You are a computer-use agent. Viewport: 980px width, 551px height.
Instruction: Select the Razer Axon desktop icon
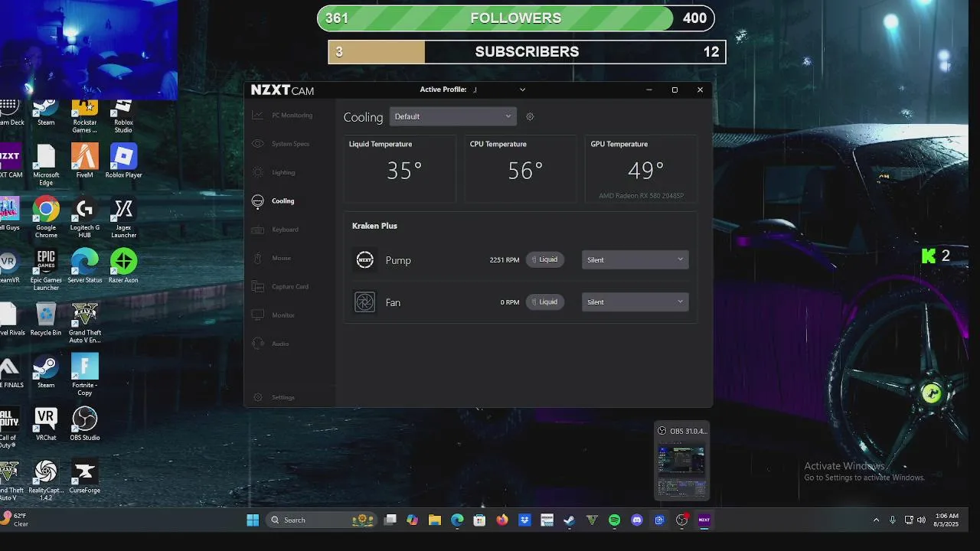point(123,266)
